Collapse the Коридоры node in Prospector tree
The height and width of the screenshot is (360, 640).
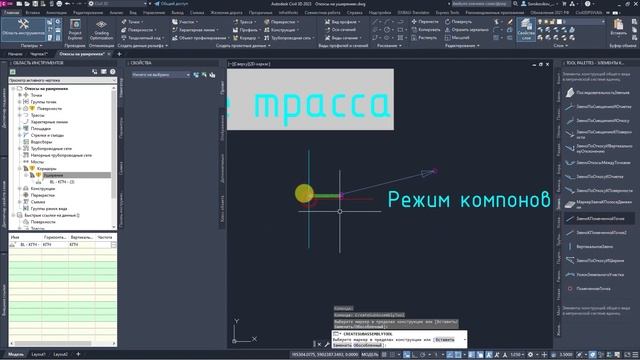coord(20,169)
